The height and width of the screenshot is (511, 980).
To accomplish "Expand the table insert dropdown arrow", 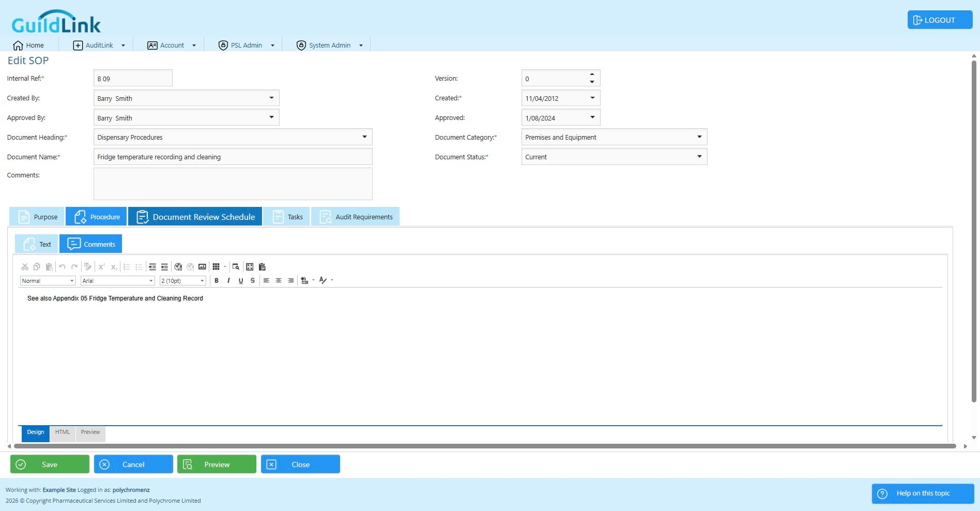I will pos(225,267).
